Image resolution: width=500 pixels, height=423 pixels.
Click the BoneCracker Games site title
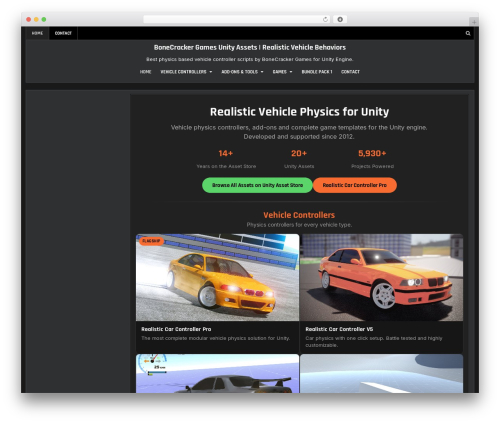250,47
